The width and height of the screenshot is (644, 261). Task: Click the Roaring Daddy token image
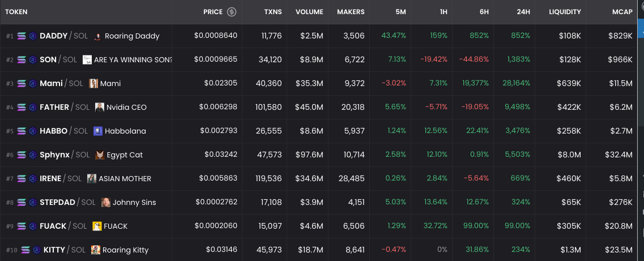tap(98, 36)
